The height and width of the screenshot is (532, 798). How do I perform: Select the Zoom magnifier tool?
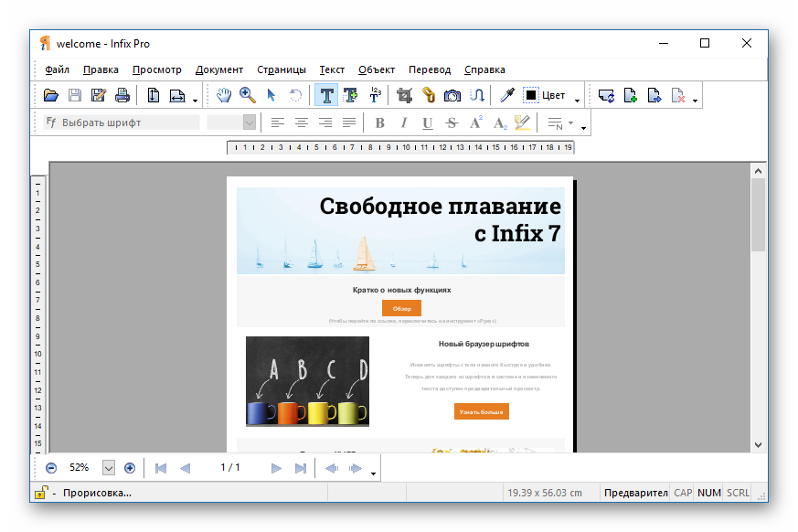coord(247,95)
